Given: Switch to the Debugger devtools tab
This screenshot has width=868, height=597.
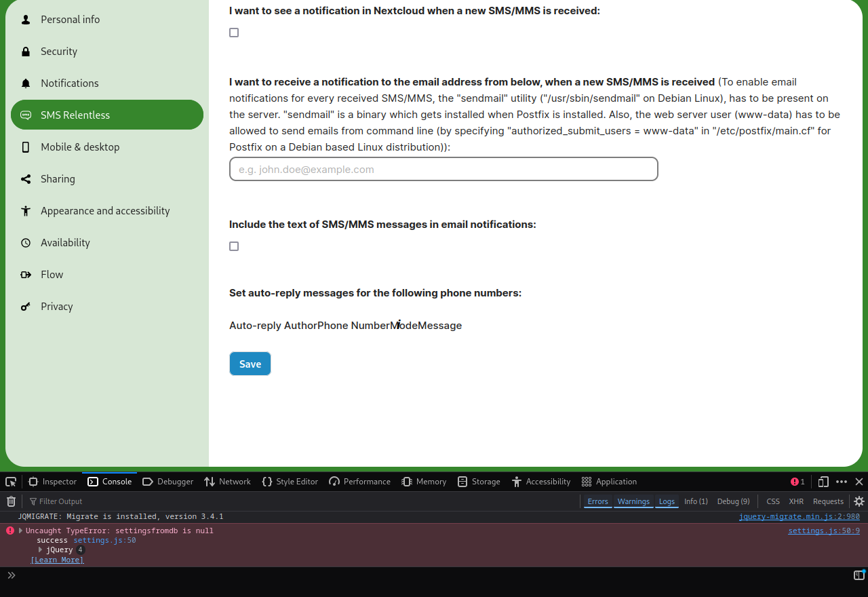Looking at the screenshot, I should pyautogui.click(x=168, y=482).
